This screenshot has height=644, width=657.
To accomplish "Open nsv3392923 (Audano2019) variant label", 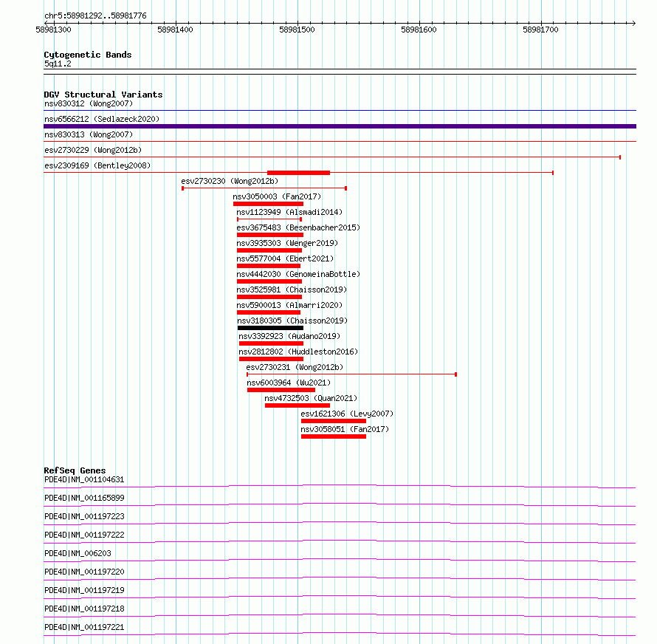I will [x=289, y=336].
